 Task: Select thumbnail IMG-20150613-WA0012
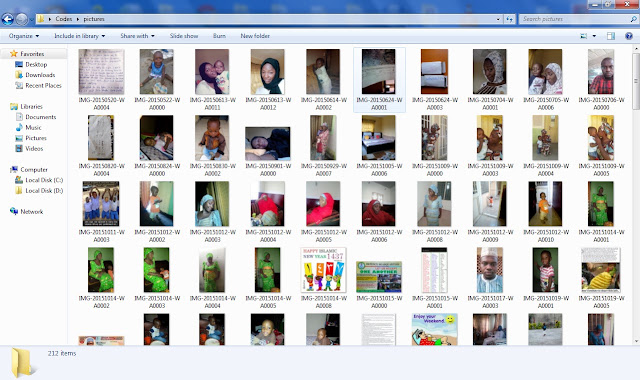[x=268, y=71]
